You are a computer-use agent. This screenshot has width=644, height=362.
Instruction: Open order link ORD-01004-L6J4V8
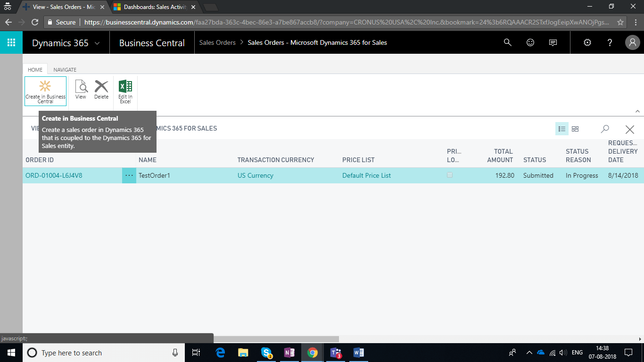coord(54,175)
